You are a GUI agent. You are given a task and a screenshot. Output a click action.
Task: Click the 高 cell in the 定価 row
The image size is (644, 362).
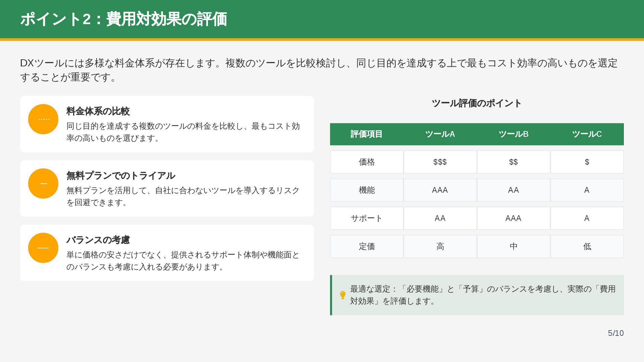pyautogui.click(x=440, y=247)
